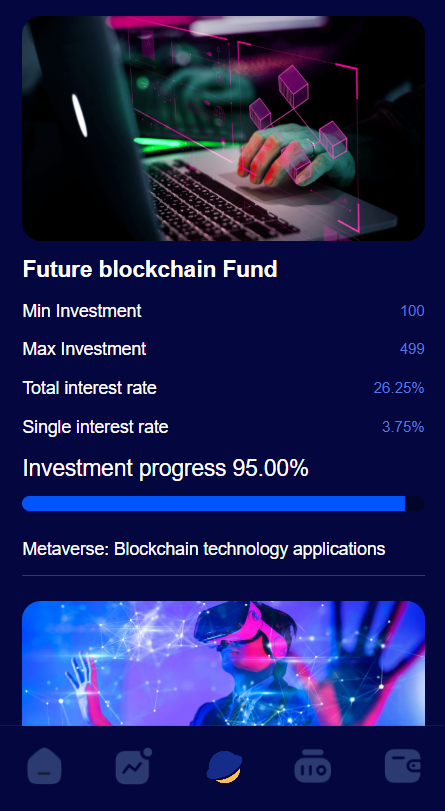Image resolution: width=445 pixels, height=811 pixels.
Task: Select the Min Investment row label
Action: point(82,311)
